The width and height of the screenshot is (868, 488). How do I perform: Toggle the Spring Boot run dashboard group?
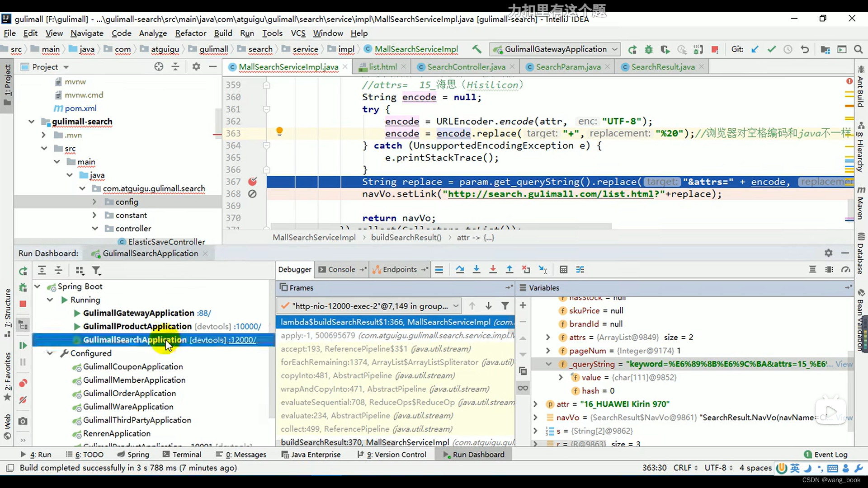click(x=37, y=286)
